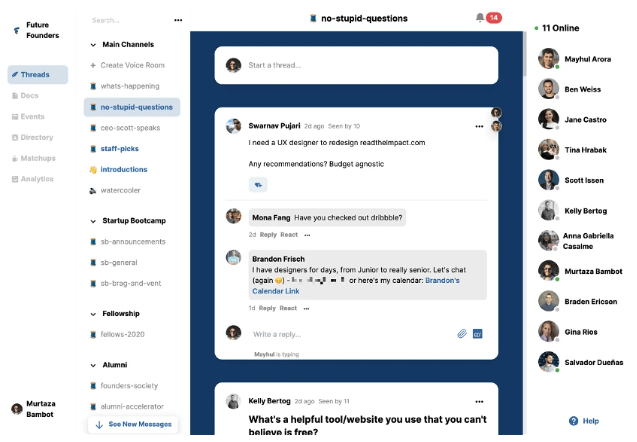Screen dimensions: 637x442
Task: Click the attachment paperclip icon in reply box
Action: click(x=462, y=333)
